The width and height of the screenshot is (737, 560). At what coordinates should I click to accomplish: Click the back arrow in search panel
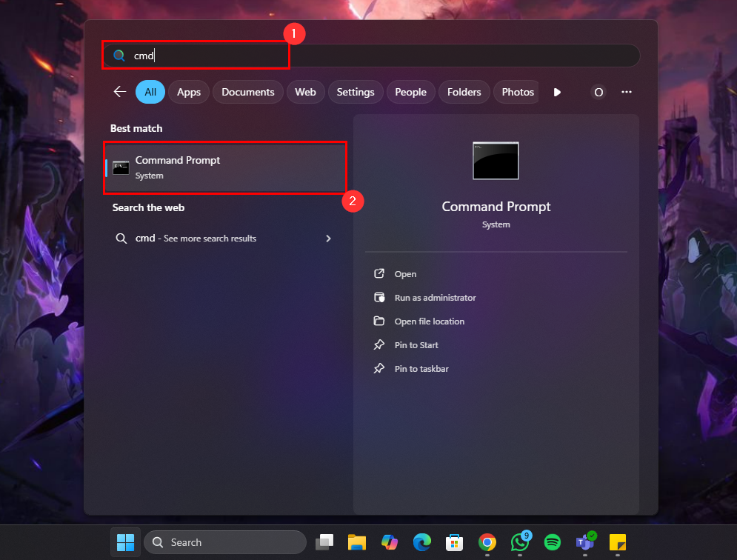(119, 92)
